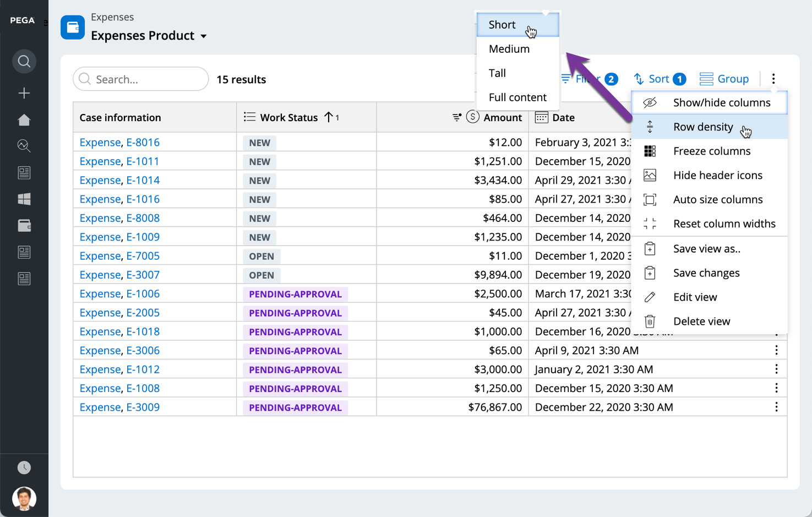Click PENDING-APPROVAL badge for E-2005
This screenshot has width=812, height=517.
coord(296,313)
